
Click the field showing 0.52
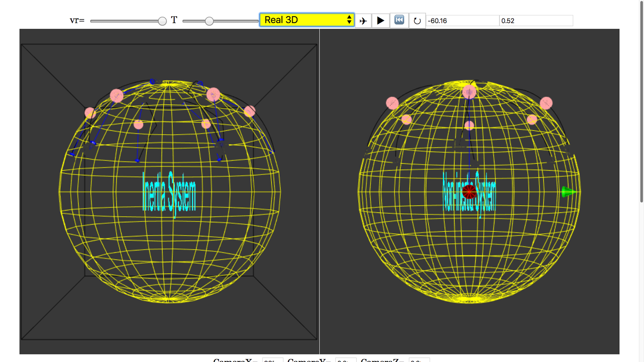click(536, 21)
